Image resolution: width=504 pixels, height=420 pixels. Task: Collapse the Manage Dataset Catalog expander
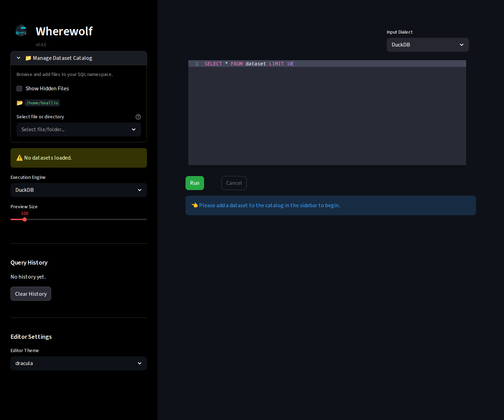tap(79, 58)
